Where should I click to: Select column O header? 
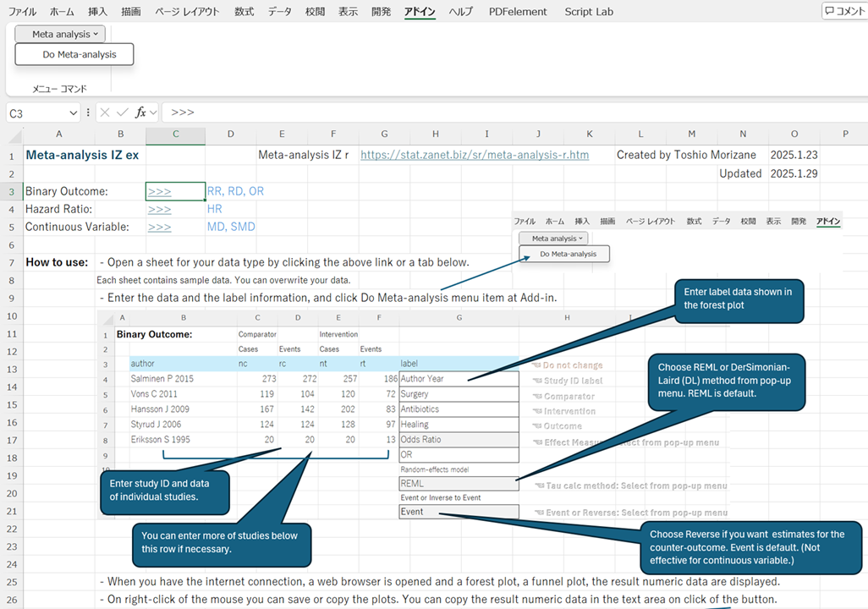[x=794, y=134]
